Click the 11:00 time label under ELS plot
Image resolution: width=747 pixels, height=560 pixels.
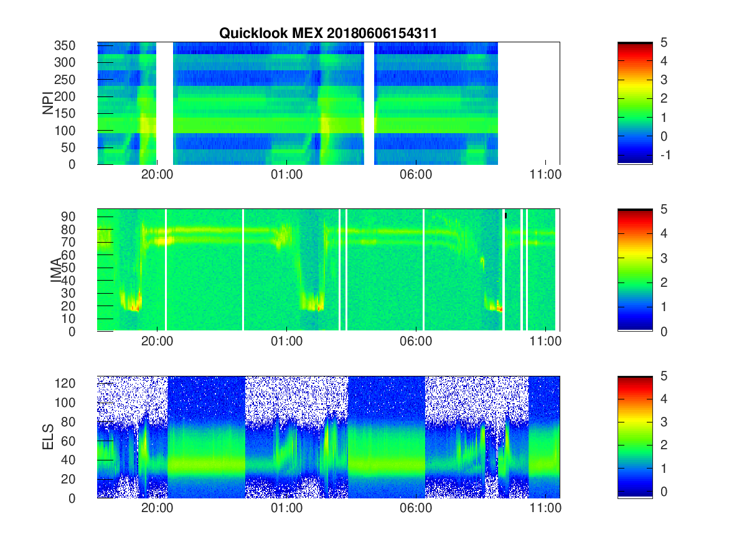point(546,508)
